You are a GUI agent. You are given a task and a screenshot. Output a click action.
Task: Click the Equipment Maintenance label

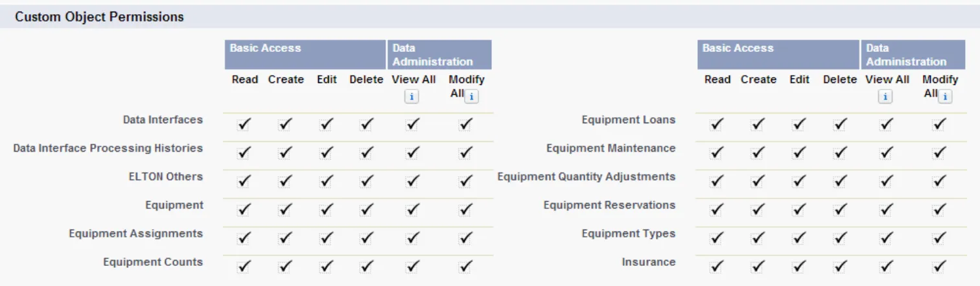click(611, 149)
